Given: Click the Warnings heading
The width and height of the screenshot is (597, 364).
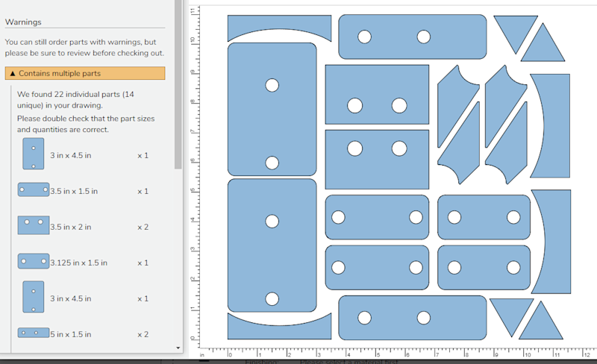Looking at the screenshot, I should click(x=23, y=22).
